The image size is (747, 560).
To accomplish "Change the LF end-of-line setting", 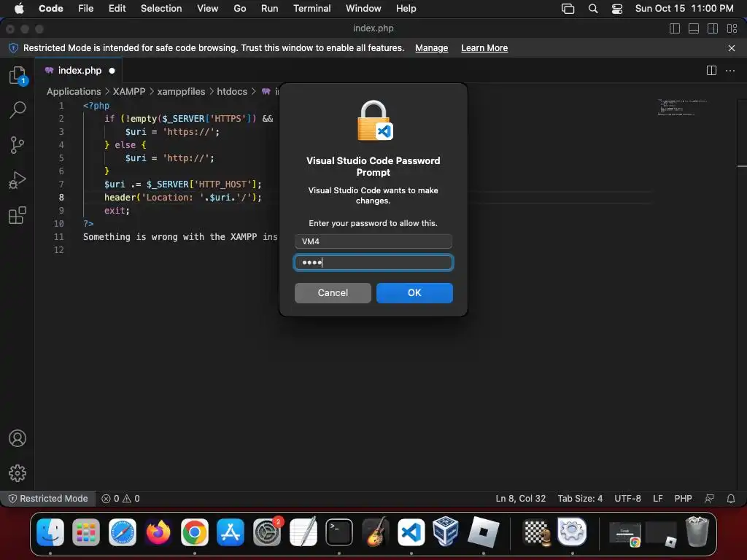I will point(658,499).
